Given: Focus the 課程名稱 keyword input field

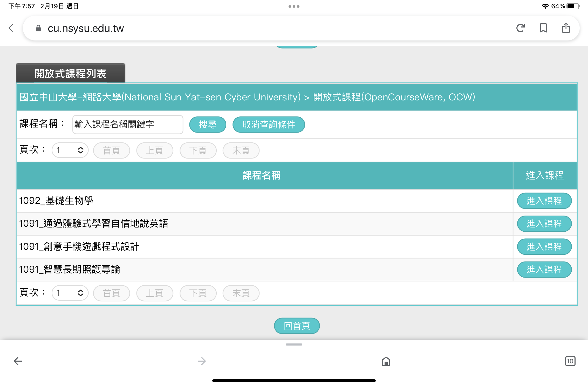Looking at the screenshot, I should 128,125.
